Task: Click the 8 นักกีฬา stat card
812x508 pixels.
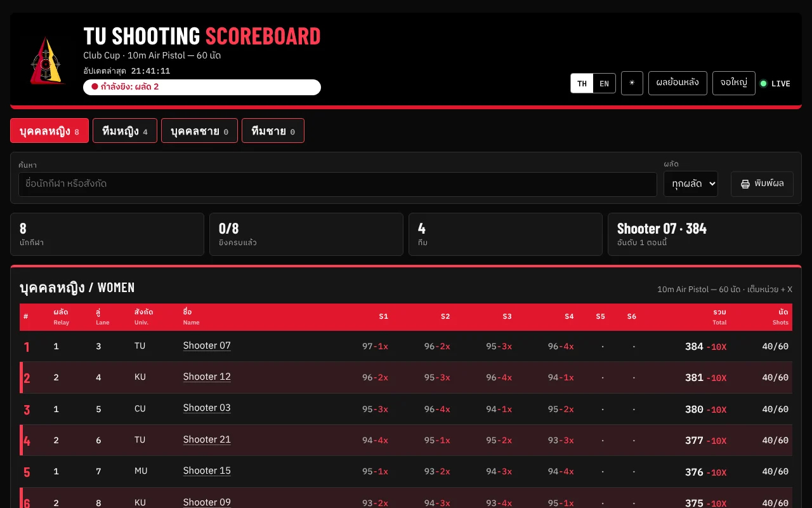Action: coord(107,234)
